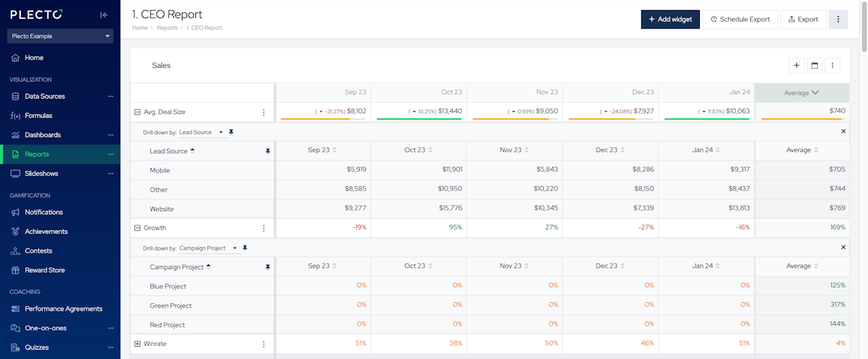Click the Schedule Export button
The height and width of the screenshot is (359, 868).
click(x=740, y=20)
